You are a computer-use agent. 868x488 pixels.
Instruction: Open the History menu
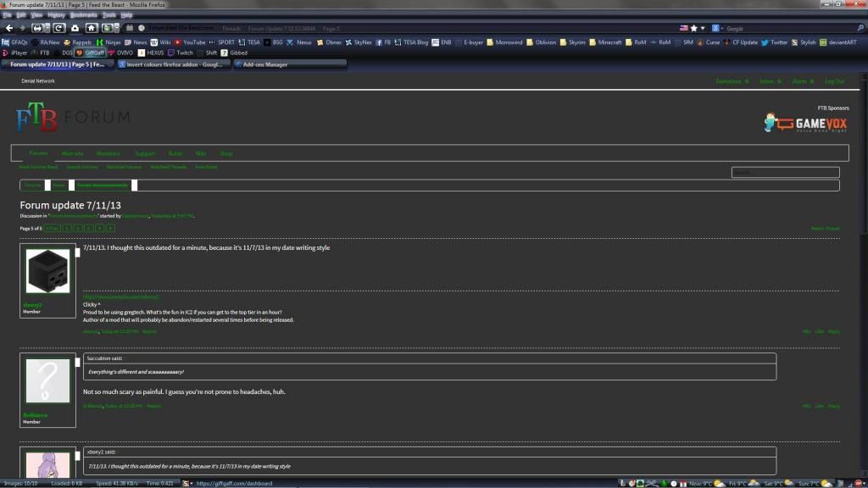click(x=56, y=15)
